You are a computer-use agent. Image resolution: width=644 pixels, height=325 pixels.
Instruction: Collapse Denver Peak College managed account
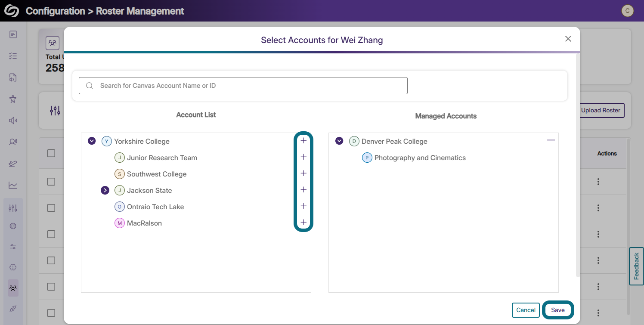pos(339,141)
